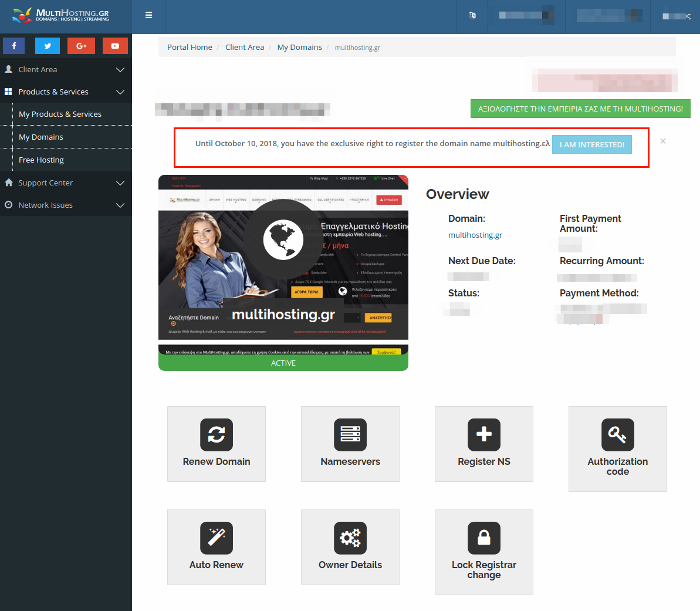
Task: Click the Authorization code label
Action: [618, 466]
